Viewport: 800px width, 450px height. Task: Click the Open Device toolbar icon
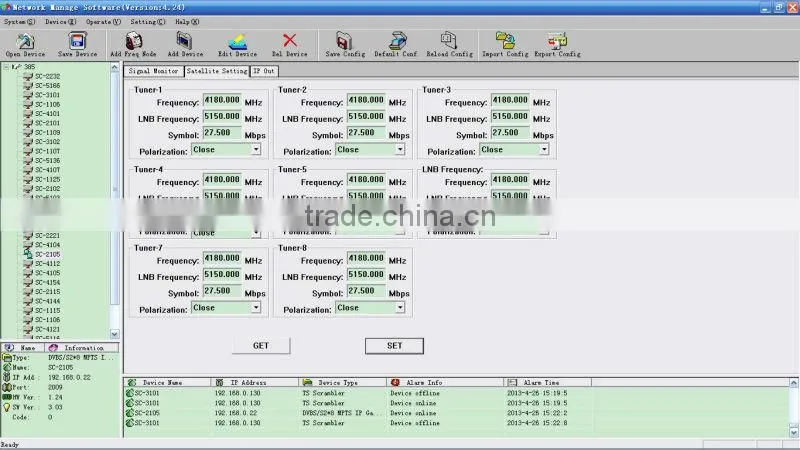(26, 41)
